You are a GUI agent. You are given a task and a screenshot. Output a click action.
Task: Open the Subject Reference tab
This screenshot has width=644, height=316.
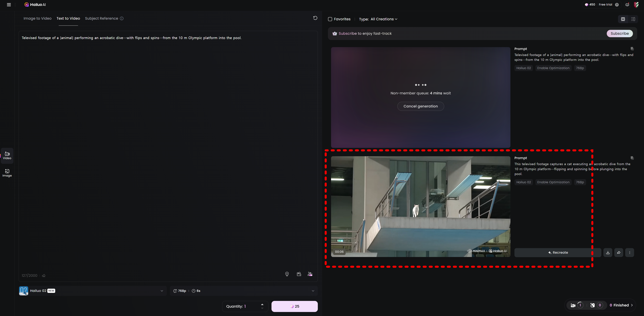102,18
